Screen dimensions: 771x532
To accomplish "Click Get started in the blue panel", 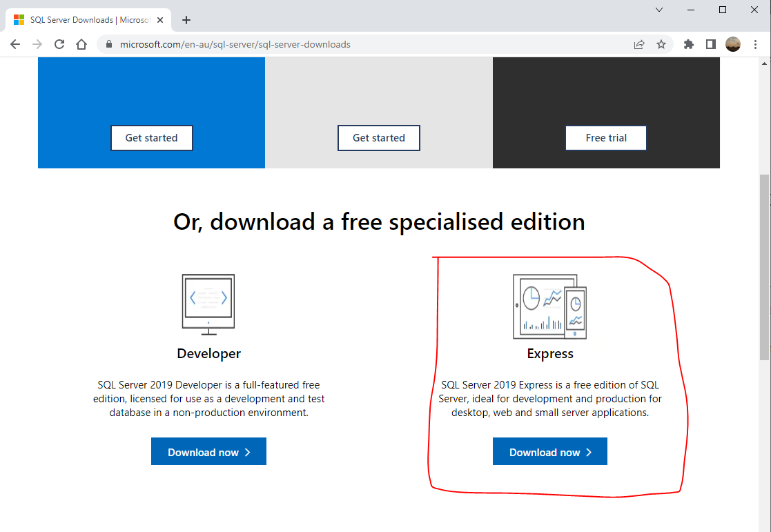I will pos(151,138).
